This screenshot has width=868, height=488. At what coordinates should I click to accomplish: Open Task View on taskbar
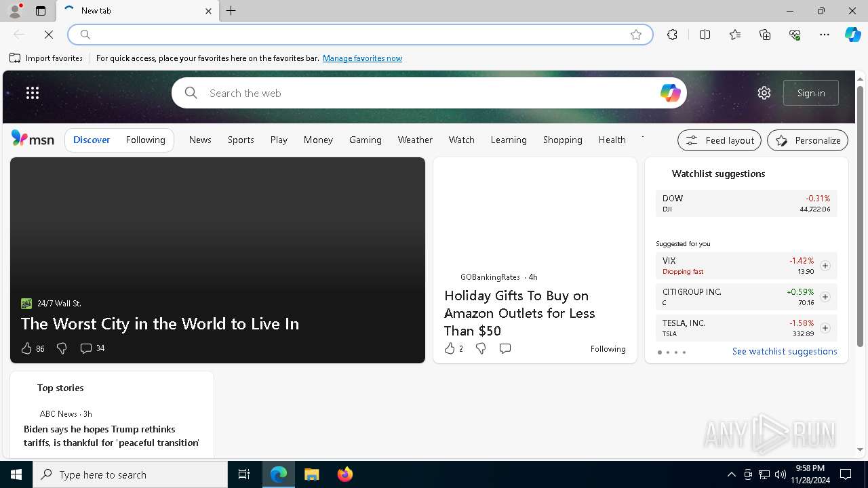244,474
